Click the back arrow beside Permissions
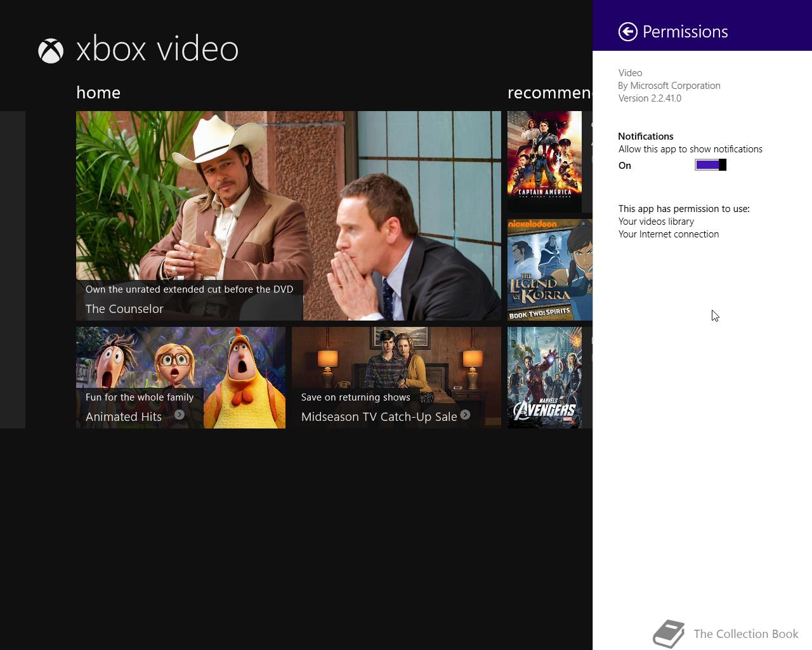The height and width of the screenshot is (650, 812). (x=628, y=32)
